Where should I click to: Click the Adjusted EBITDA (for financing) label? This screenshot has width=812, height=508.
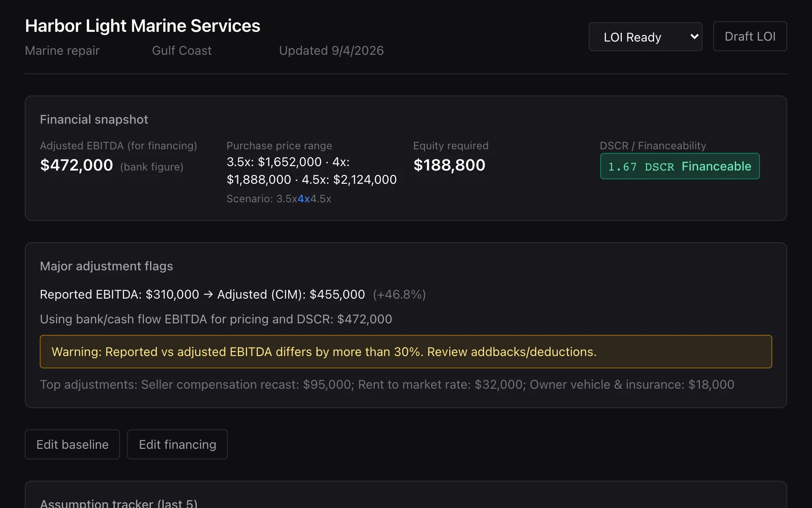[x=118, y=146]
